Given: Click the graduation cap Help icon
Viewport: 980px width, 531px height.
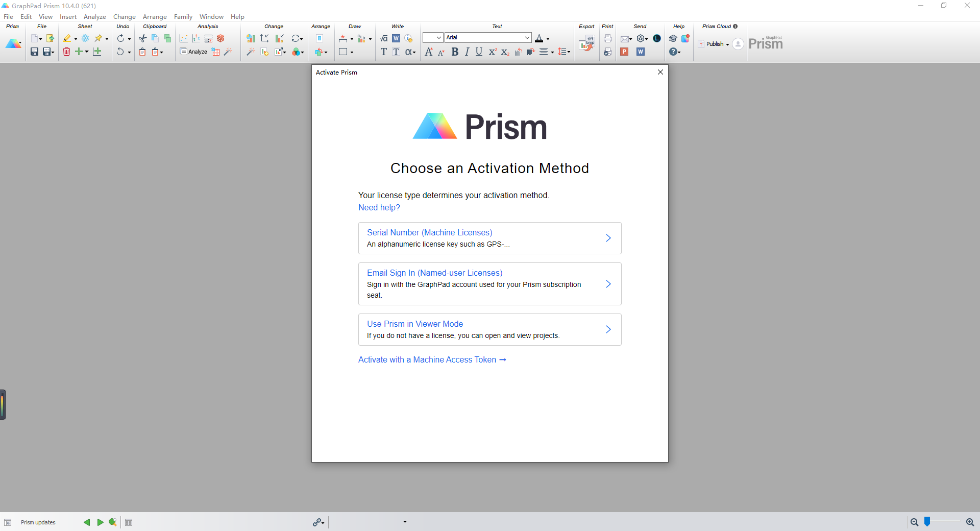Looking at the screenshot, I should point(673,38).
